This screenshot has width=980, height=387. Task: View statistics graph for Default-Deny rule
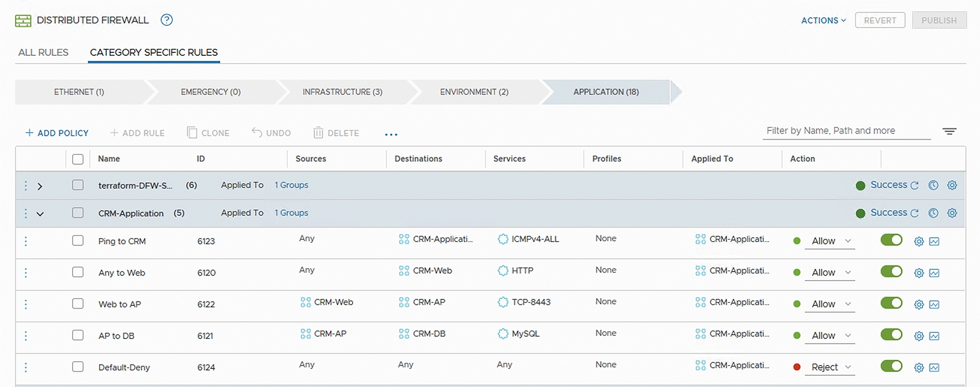[934, 368]
